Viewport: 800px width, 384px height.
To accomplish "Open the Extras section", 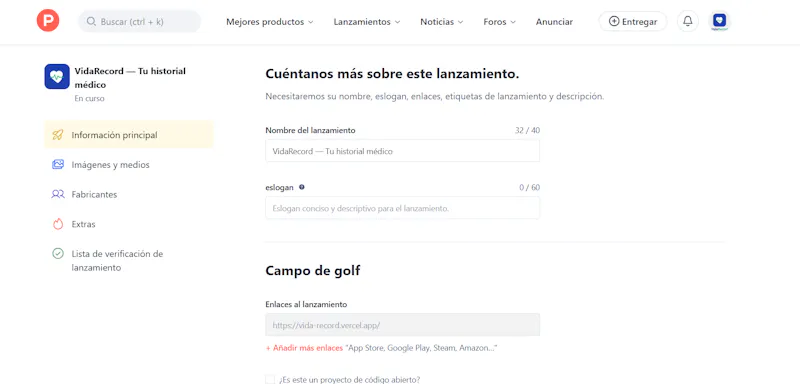I will (129, 224).
